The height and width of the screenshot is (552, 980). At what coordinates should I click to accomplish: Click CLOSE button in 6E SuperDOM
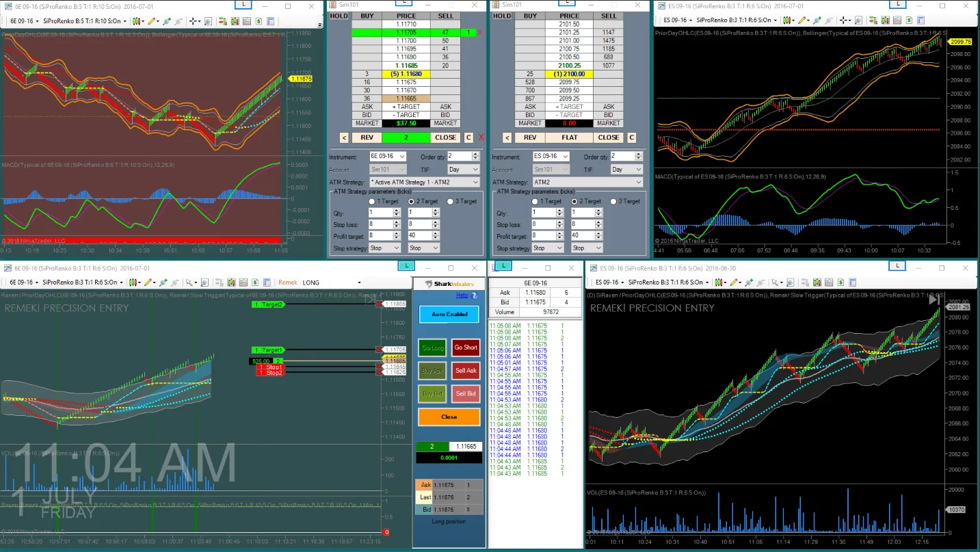point(445,137)
